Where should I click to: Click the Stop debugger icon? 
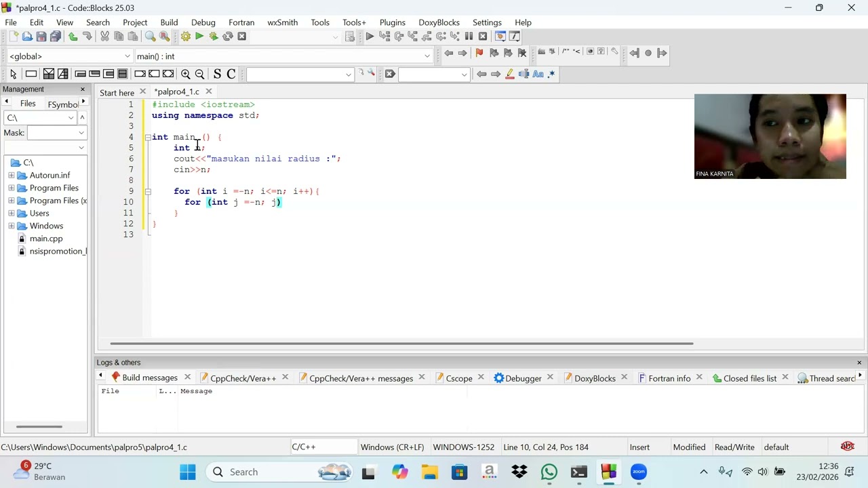[483, 37]
